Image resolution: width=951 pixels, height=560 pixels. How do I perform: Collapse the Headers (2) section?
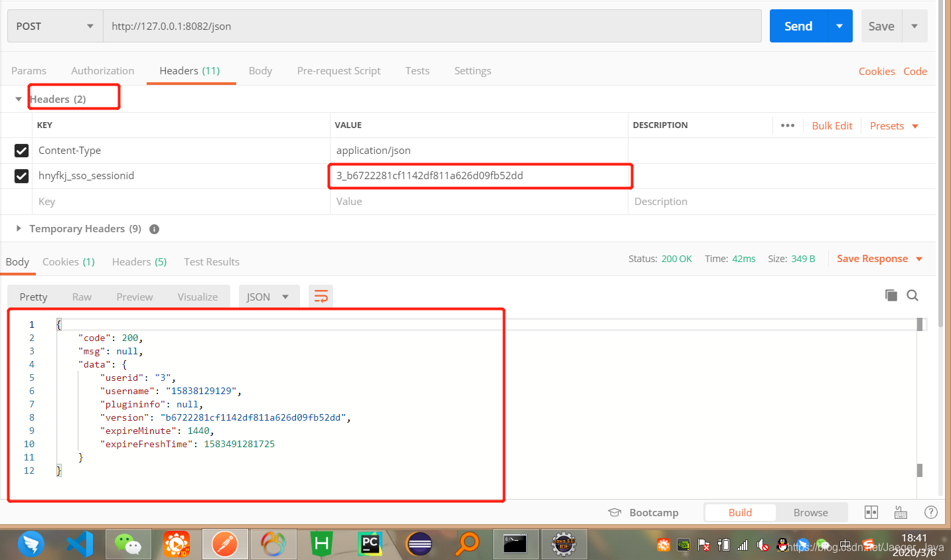coord(19,99)
